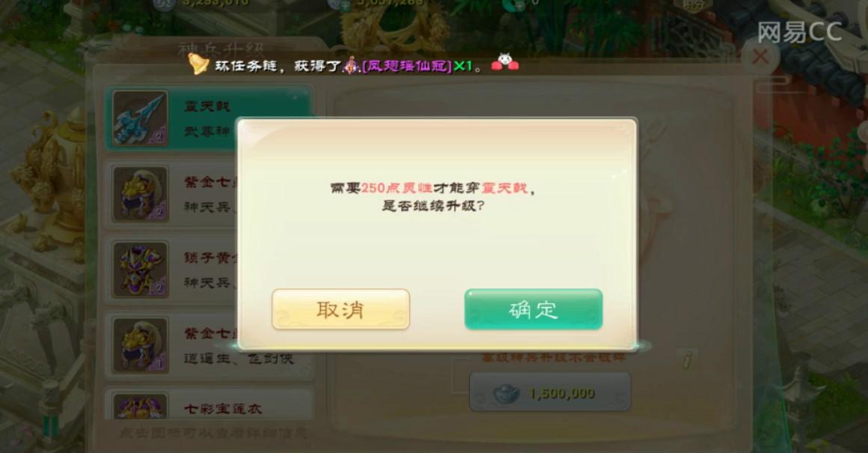Click the golden bell notification icon
This screenshot has width=868, height=453.
click(x=198, y=64)
